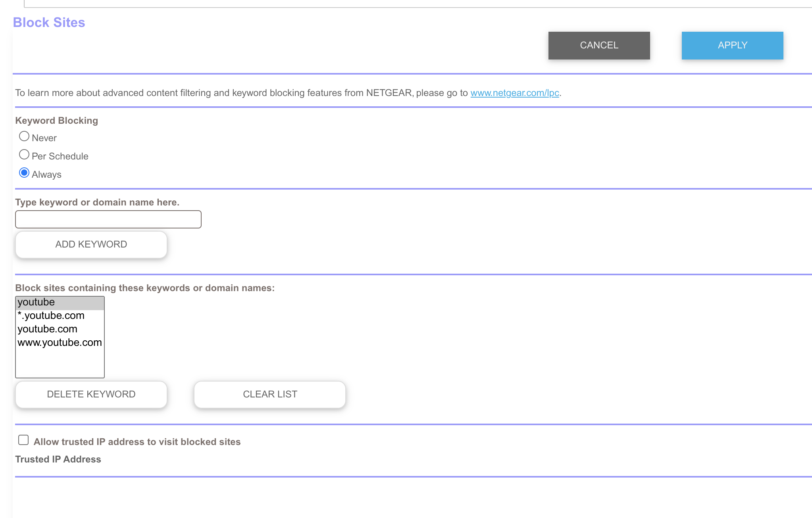
Task: Enable trusted IP address checkbox
Action: tap(23, 440)
